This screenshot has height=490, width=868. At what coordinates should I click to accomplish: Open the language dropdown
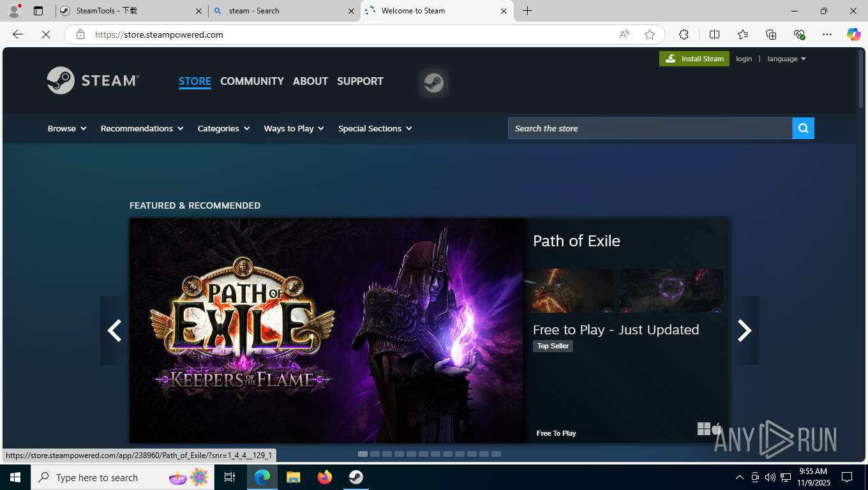[x=786, y=59]
